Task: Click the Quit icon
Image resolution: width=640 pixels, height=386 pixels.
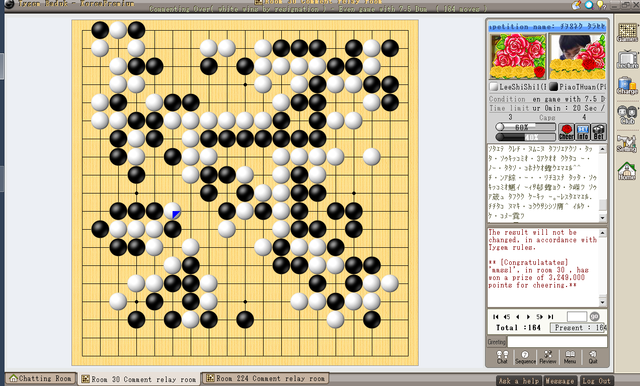Action: (x=593, y=357)
